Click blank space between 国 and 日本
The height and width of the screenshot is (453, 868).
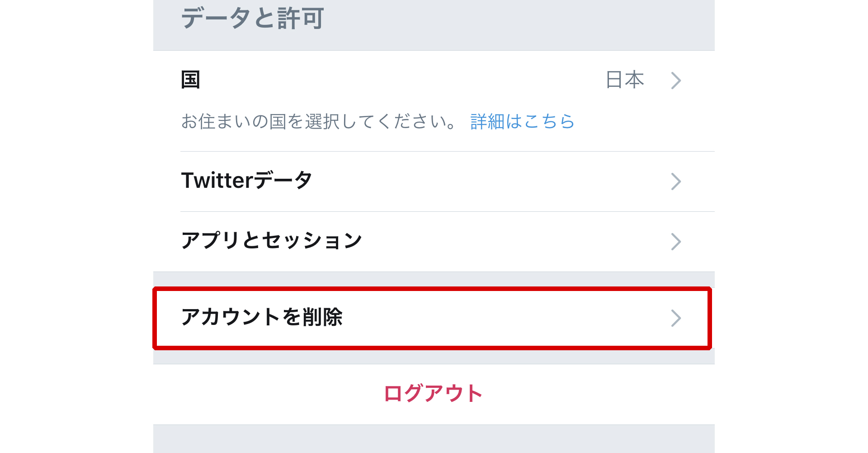coord(398,81)
